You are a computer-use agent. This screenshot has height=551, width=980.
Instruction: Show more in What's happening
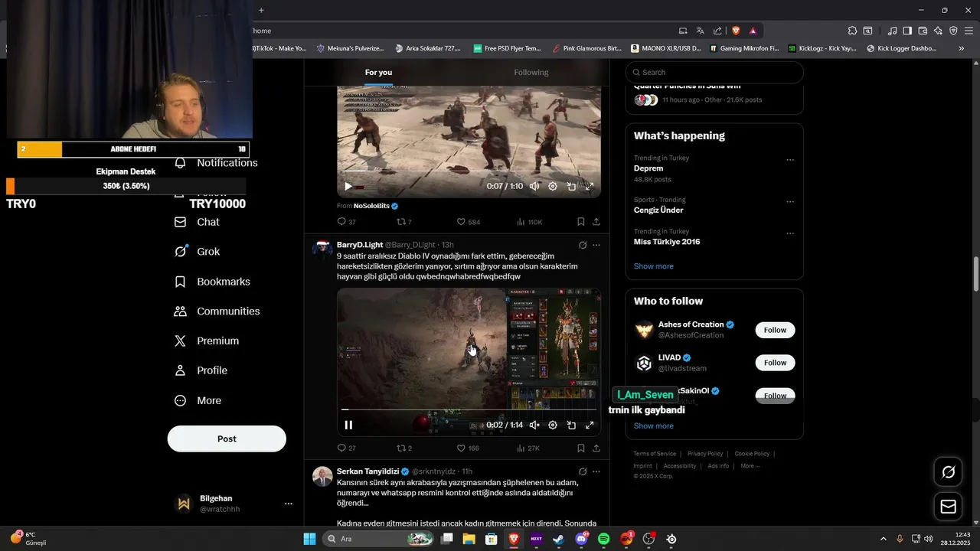[x=654, y=266]
